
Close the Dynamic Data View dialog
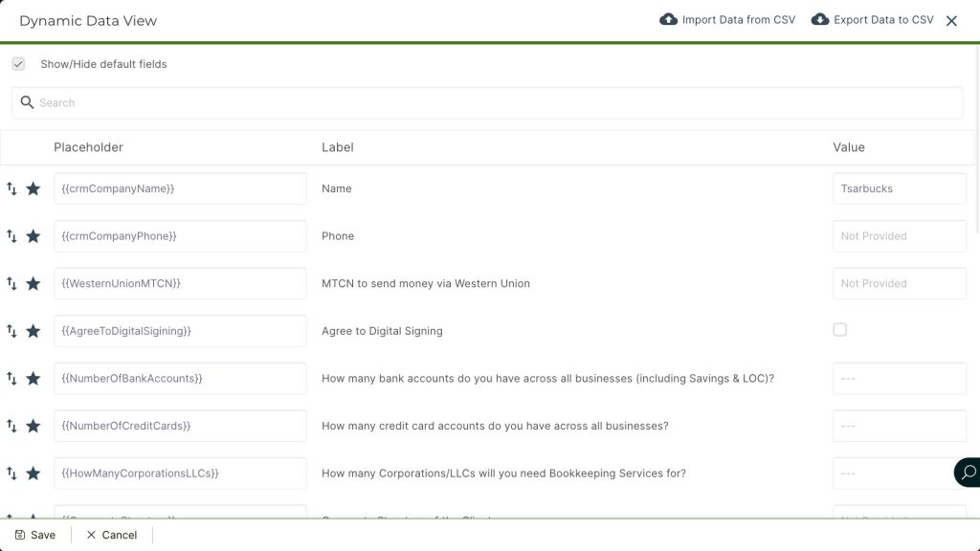click(x=951, y=21)
